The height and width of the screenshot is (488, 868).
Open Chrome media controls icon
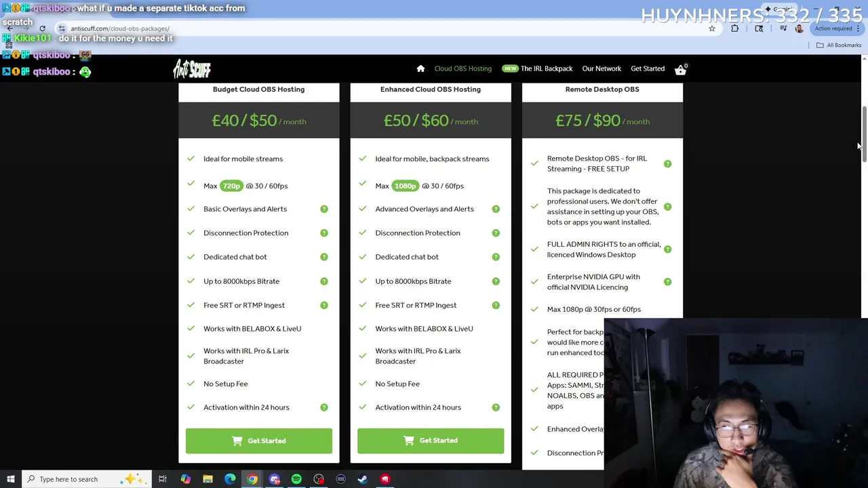coord(783,28)
